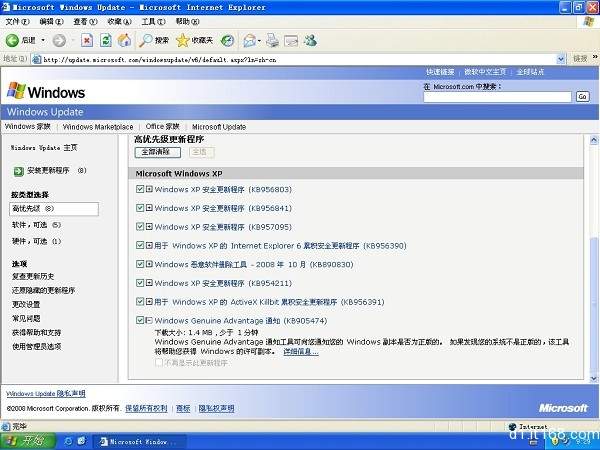Open 更改设置 option
Viewport: 600px width, 450px height.
point(26,304)
